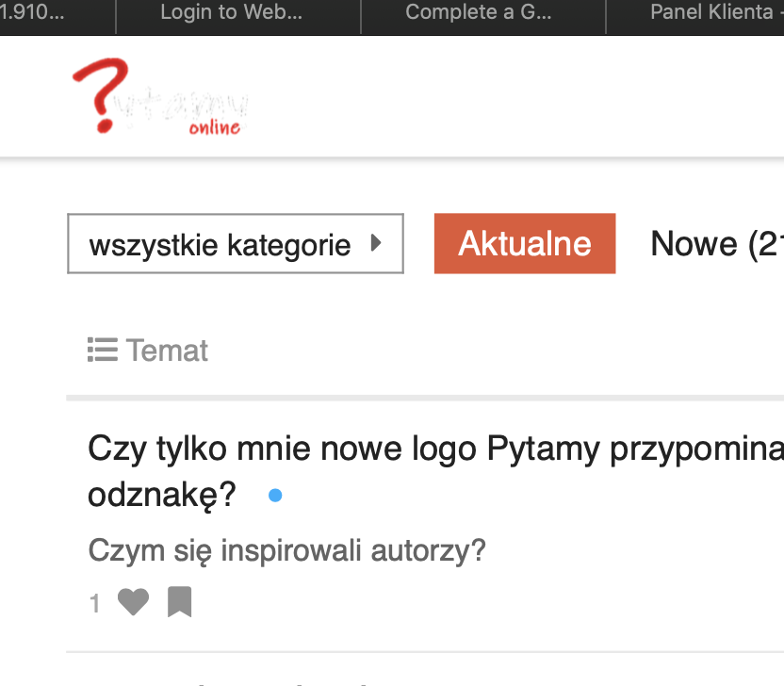Image resolution: width=784 pixels, height=686 pixels.
Task: Open the wszystkie kategorie dropdown
Action: (235, 244)
